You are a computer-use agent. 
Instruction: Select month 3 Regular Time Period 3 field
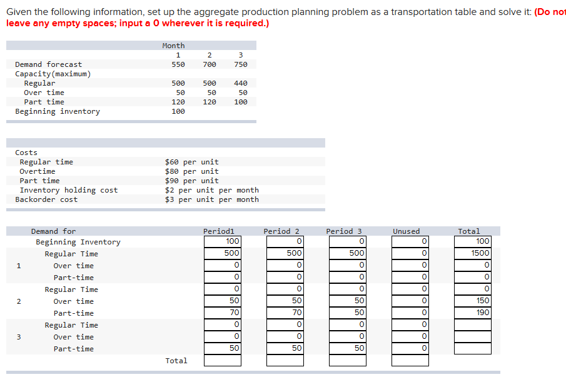click(348, 325)
